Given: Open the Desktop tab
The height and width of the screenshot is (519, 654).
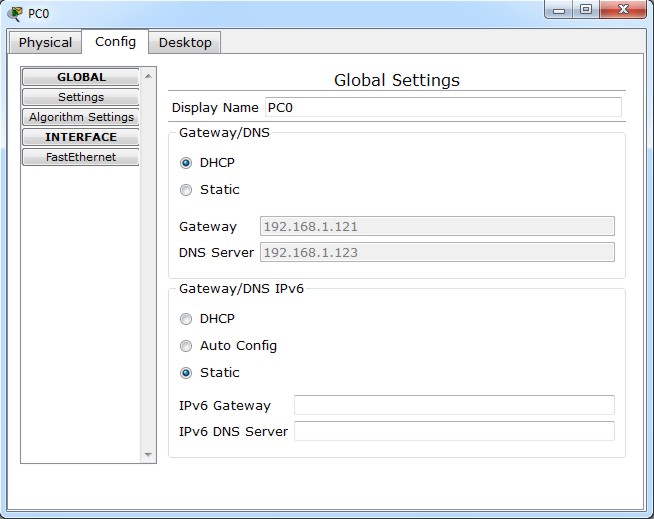Looking at the screenshot, I should click(x=185, y=43).
